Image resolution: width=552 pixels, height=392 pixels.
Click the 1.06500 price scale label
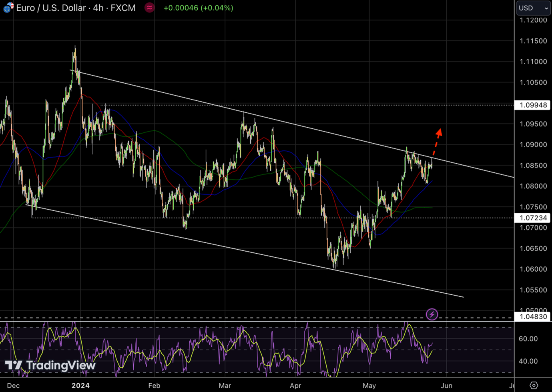coord(533,248)
